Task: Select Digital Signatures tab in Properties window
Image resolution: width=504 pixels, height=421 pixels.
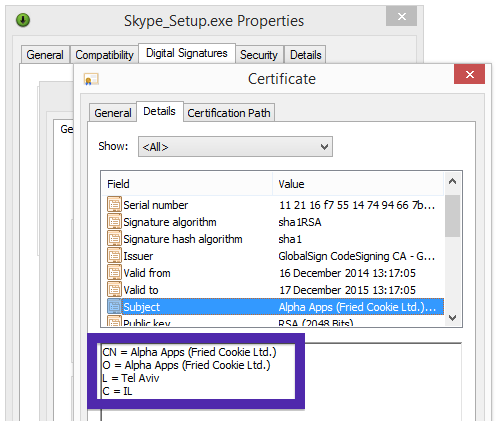Action: click(187, 53)
